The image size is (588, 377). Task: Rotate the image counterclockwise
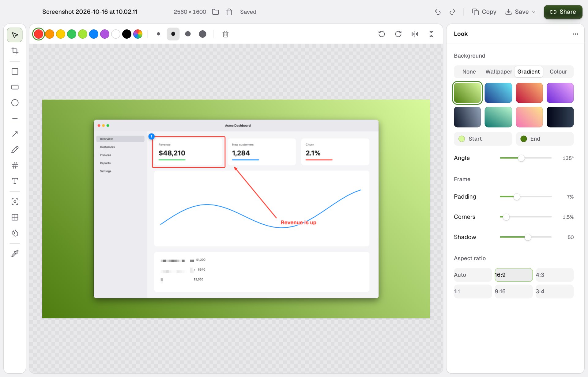click(382, 34)
